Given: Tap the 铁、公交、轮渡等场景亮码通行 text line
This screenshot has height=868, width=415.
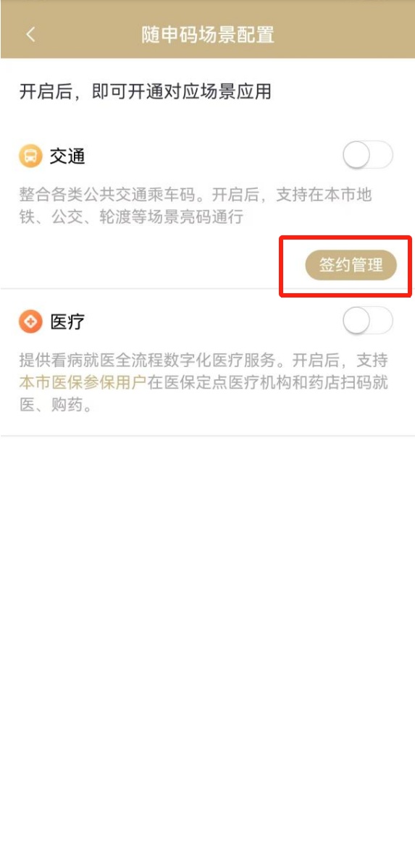Looking at the screenshot, I should click(131, 217).
